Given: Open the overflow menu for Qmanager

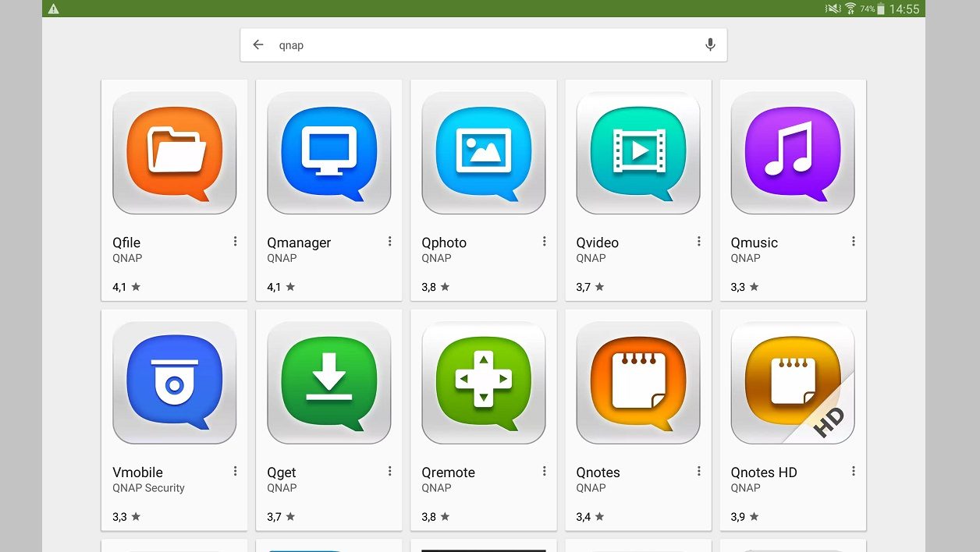Looking at the screenshot, I should point(389,242).
